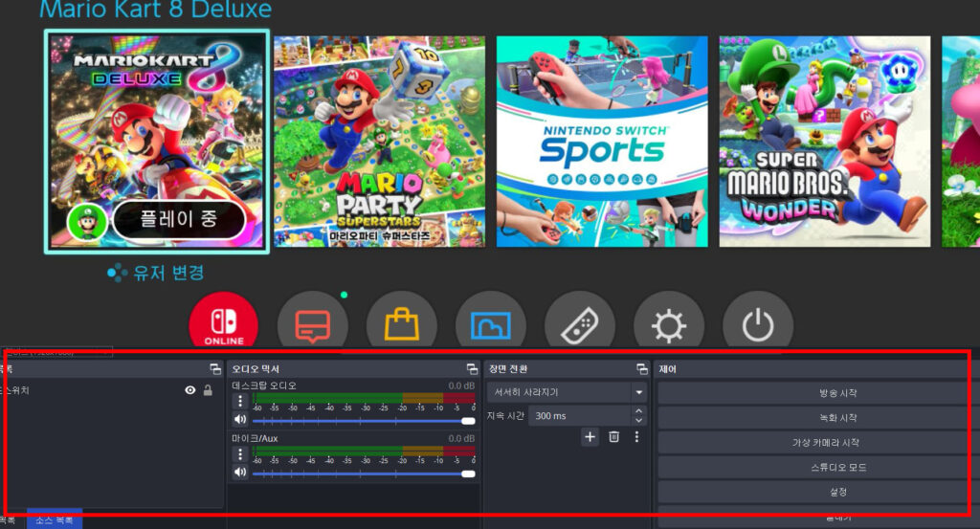Image resolution: width=980 pixels, height=529 pixels.
Task: Click 유저 변경 under Mario Kart tile
Action: coord(156,273)
